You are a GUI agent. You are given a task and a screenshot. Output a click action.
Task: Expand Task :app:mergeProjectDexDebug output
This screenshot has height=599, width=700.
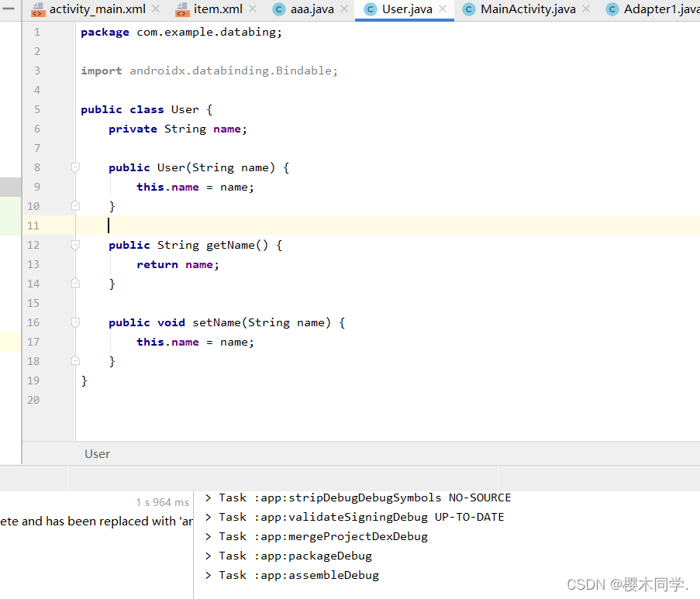point(207,535)
